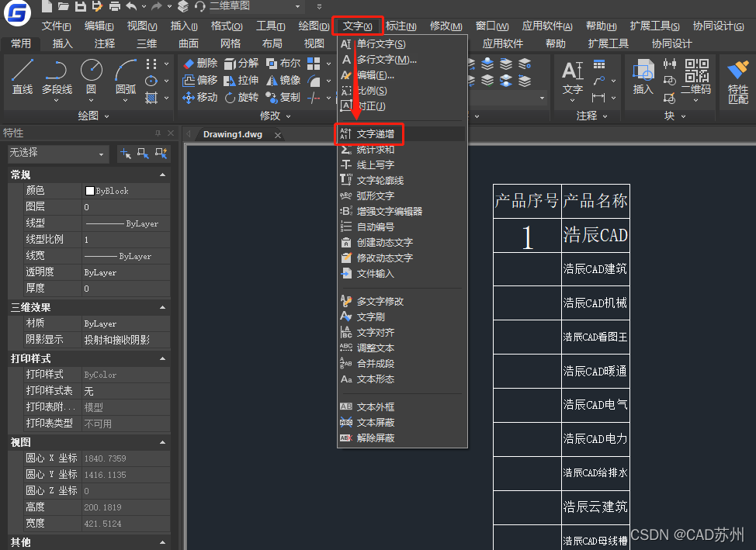
Task: Click the Open folder icon in quick toolbar
Action: point(63,6)
